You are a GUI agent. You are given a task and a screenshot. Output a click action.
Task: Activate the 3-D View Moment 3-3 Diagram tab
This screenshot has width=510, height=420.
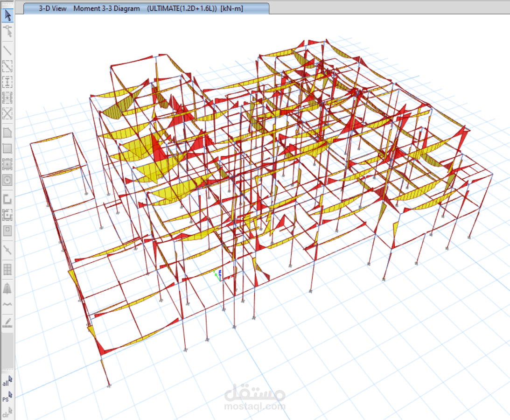coord(147,8)
